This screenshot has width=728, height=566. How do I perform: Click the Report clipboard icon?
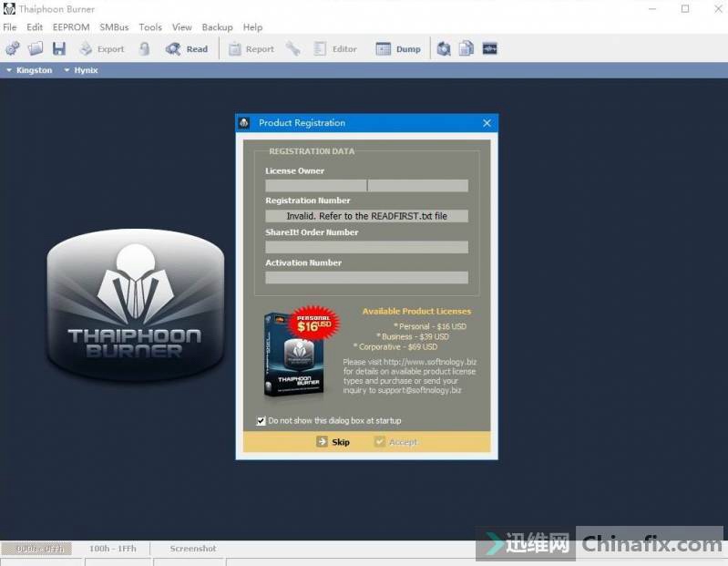coord(251,49)
